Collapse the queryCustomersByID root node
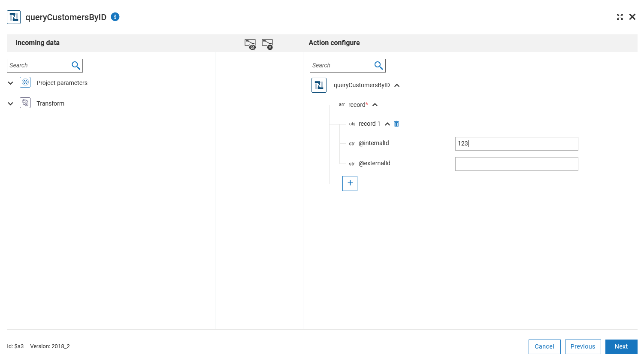This screenshot has height=361, width=644. point(397,85)
